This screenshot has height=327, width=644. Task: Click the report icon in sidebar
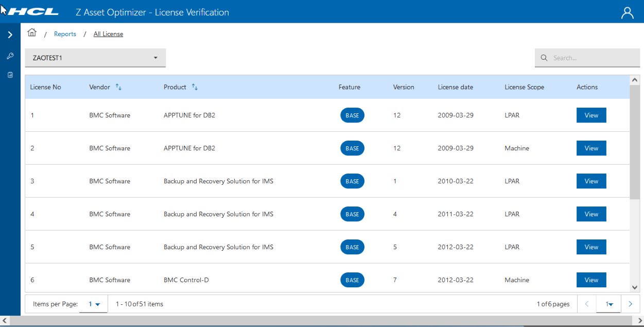[x=10, y=75]
